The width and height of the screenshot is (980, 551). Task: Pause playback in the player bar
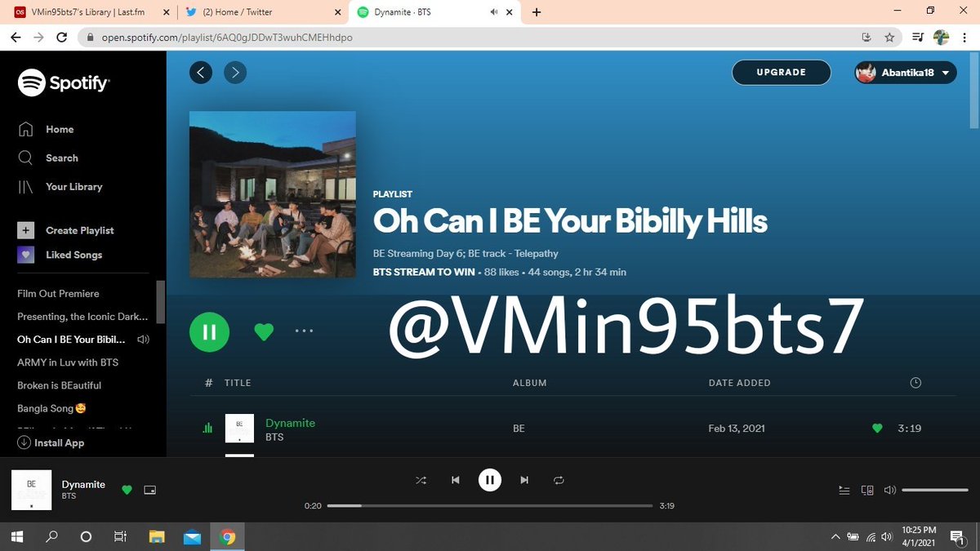489,480
